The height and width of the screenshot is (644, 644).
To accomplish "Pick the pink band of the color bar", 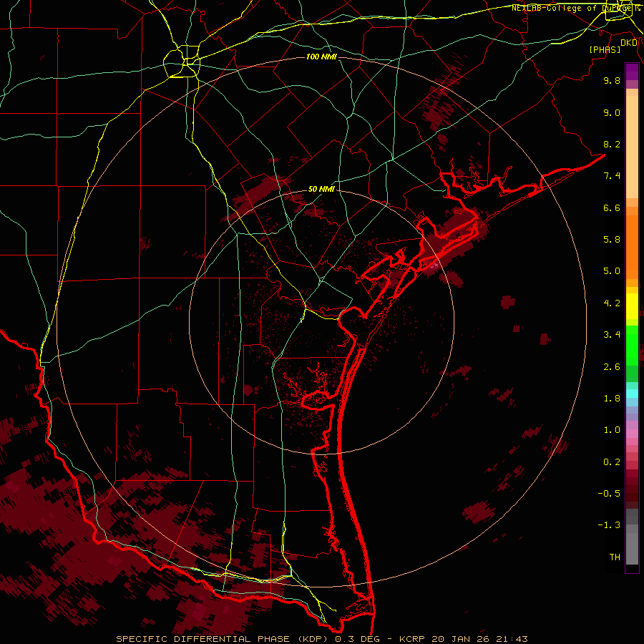I will [x=632, y=434].
